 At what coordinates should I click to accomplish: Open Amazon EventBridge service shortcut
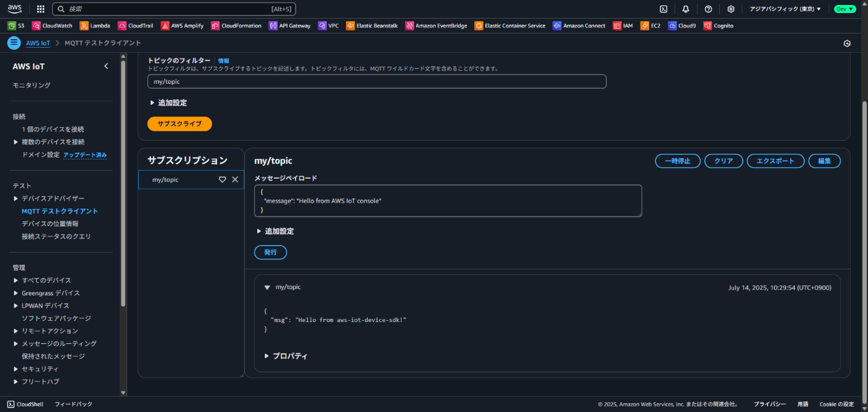[x=436, y=26]
